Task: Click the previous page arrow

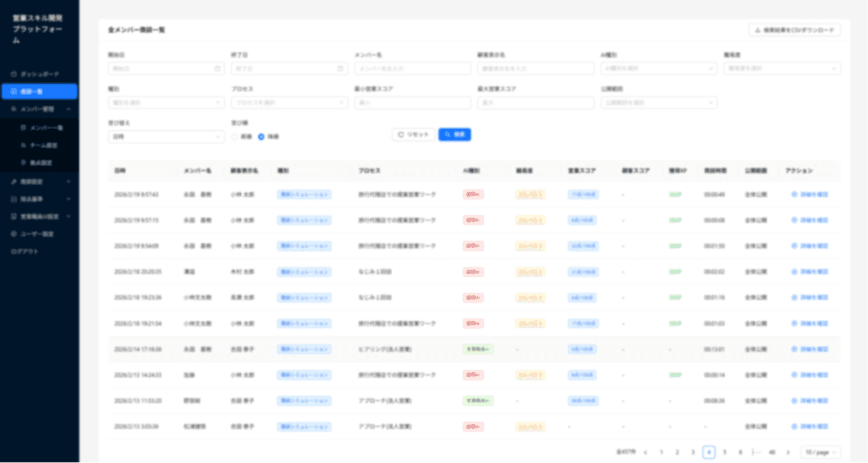Action: 646,452
